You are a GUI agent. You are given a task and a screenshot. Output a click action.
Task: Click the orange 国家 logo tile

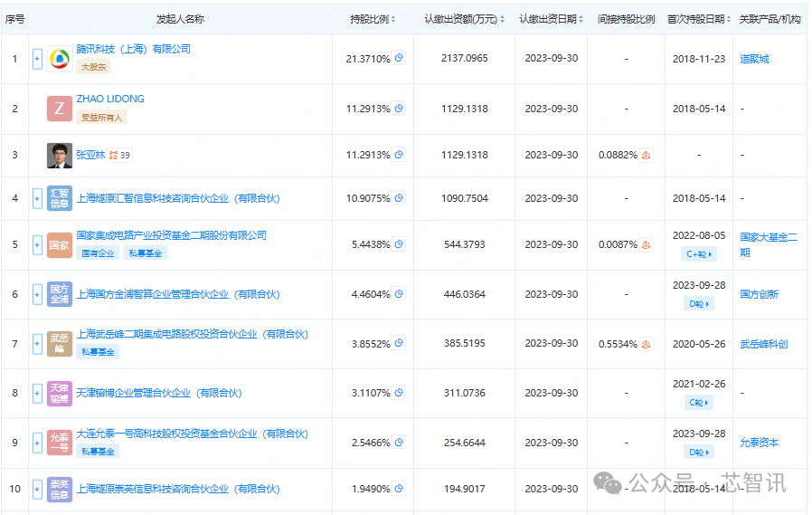pos(60,245)
